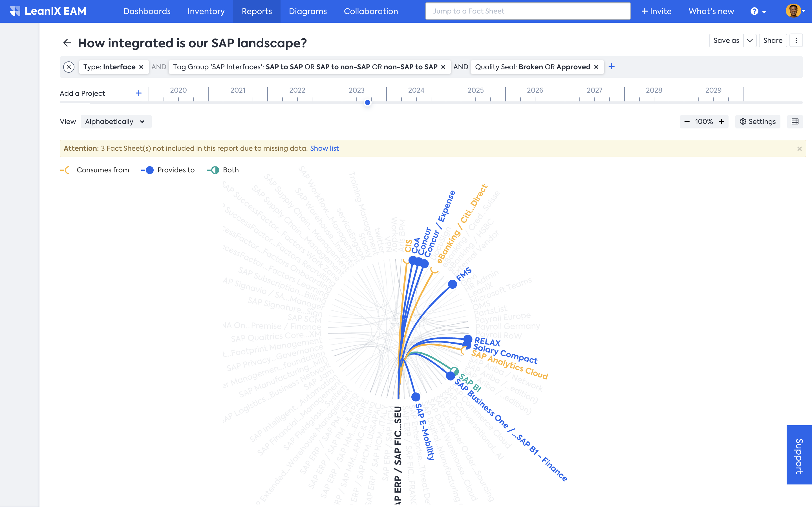Expand the 'View Alphabetically' dropdown

(x=114, y=121)
